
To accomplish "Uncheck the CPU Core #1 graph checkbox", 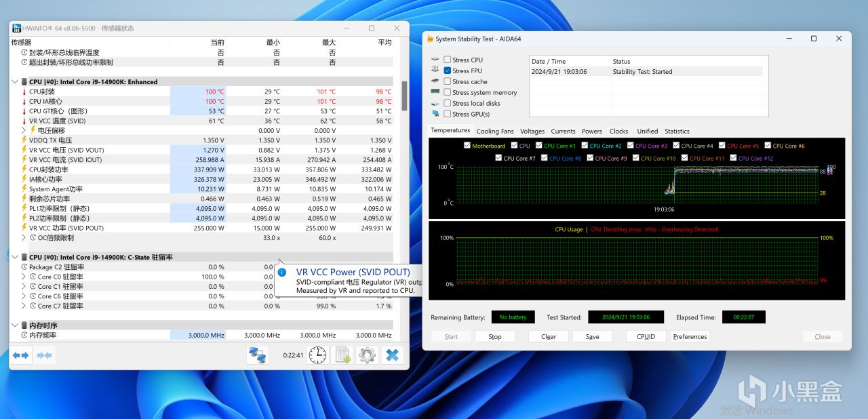I will tap(539, 146).
